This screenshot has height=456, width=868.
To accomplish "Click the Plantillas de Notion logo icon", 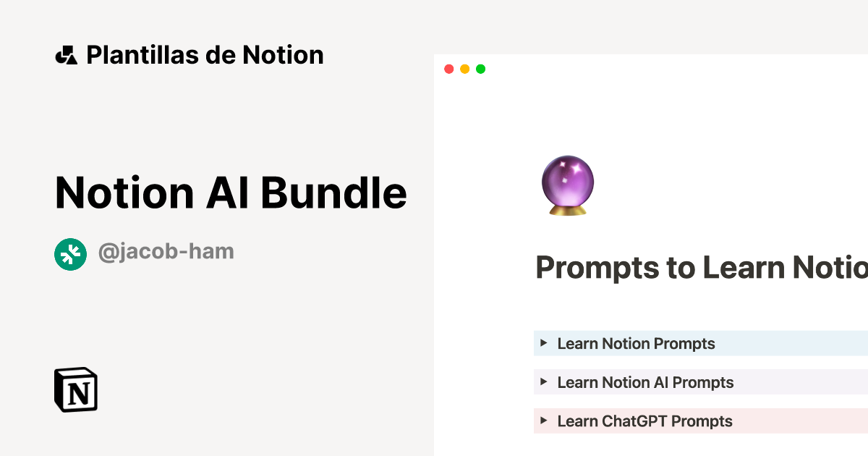I will click(x=68, y=54).
